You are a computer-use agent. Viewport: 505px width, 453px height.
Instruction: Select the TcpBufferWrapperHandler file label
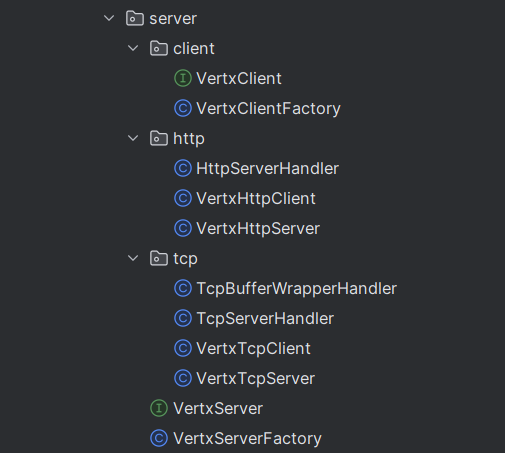click(x=297, y=289)
